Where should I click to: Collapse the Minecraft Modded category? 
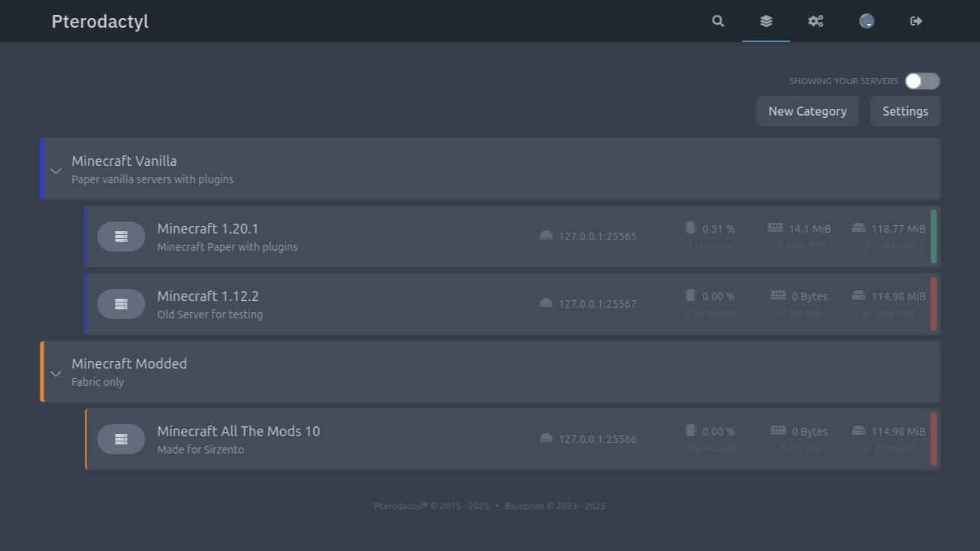click(56, 374)
